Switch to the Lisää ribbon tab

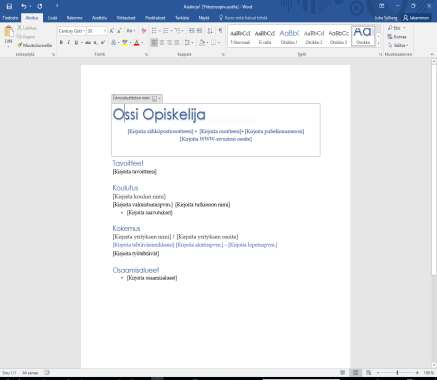pos(52,18)
